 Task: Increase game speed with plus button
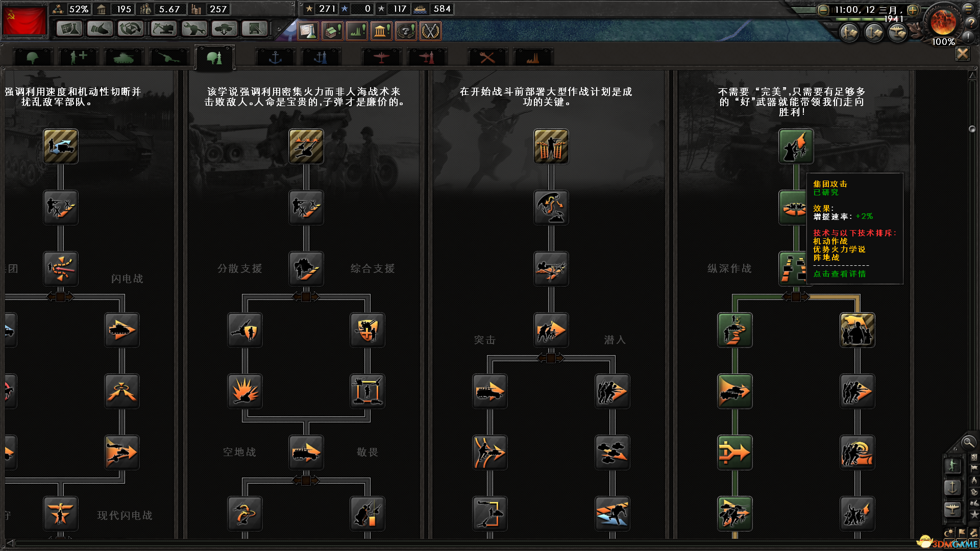pyautogui.click(x=913, y=10)
